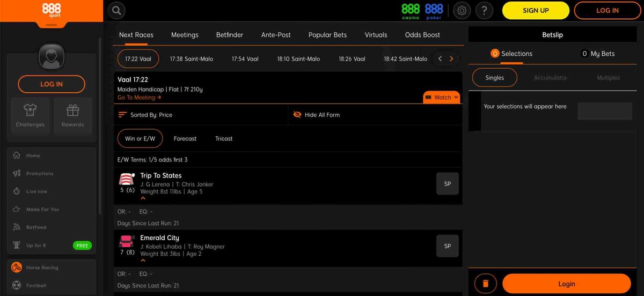Open Rewards gift tile
Screen dimensions: 644x296
tap(73, 115)
